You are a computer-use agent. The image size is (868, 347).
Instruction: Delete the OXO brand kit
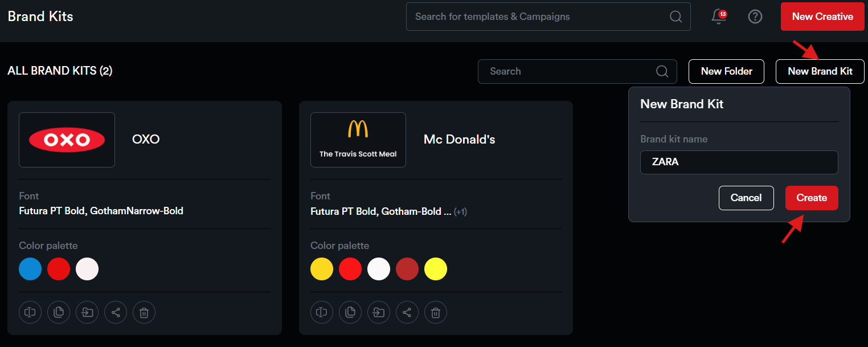(144, 312)
